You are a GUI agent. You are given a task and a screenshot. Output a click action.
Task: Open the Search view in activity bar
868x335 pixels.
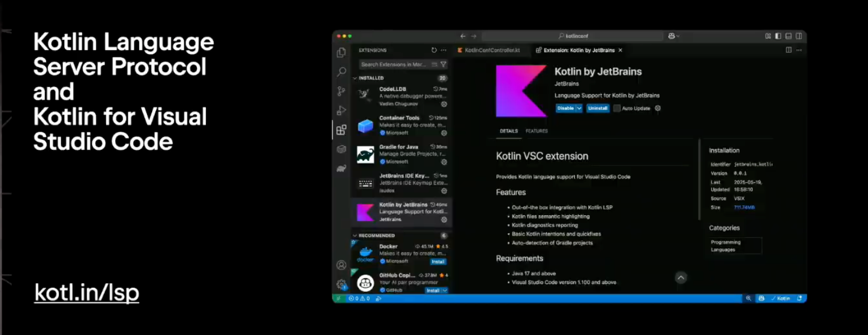coord(341,72)
